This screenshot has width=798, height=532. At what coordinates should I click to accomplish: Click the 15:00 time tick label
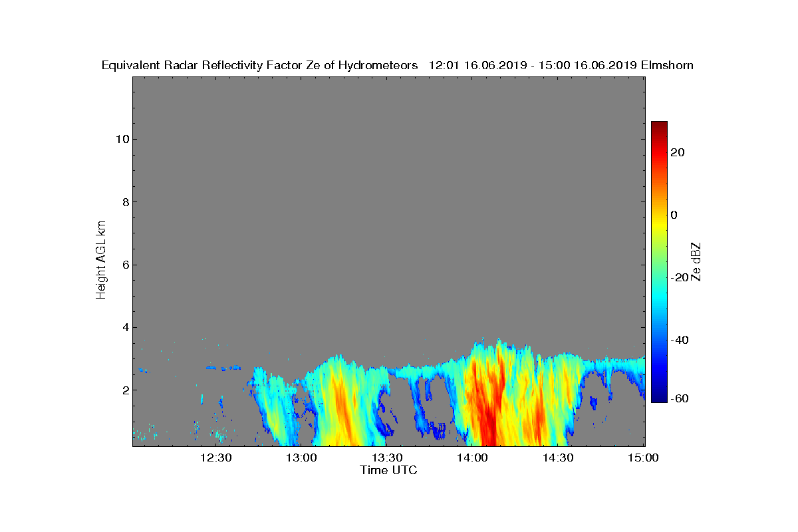coord(643,458)
